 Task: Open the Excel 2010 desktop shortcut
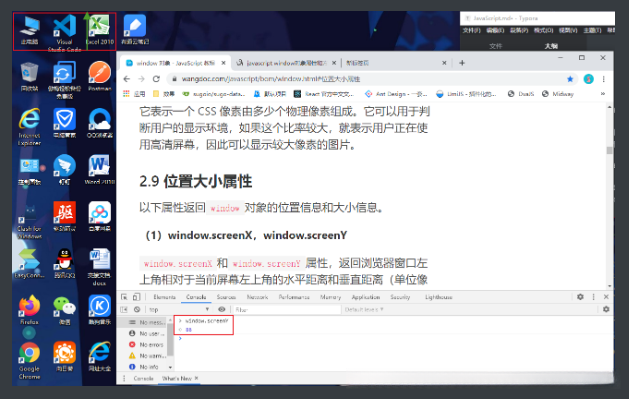coord(99,29)
